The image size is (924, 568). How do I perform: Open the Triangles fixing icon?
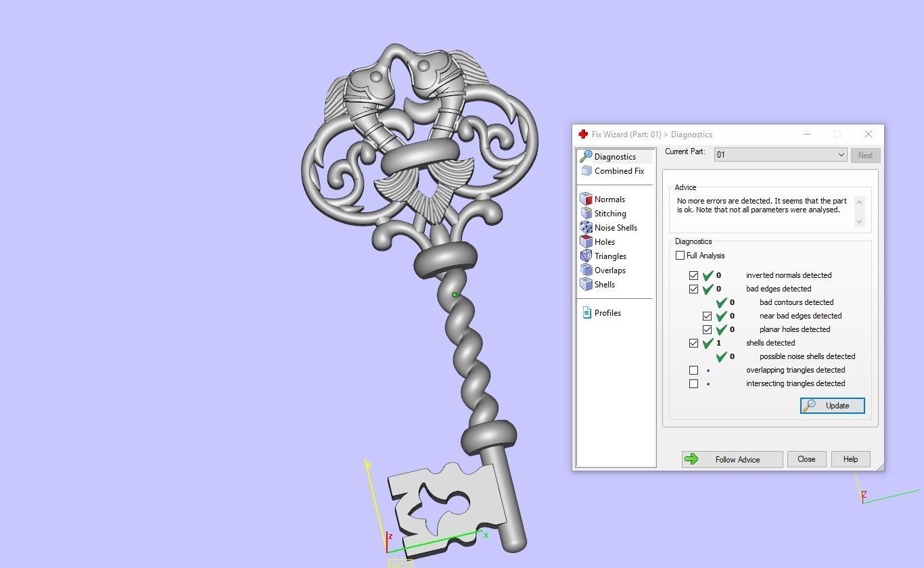[586, 256]
